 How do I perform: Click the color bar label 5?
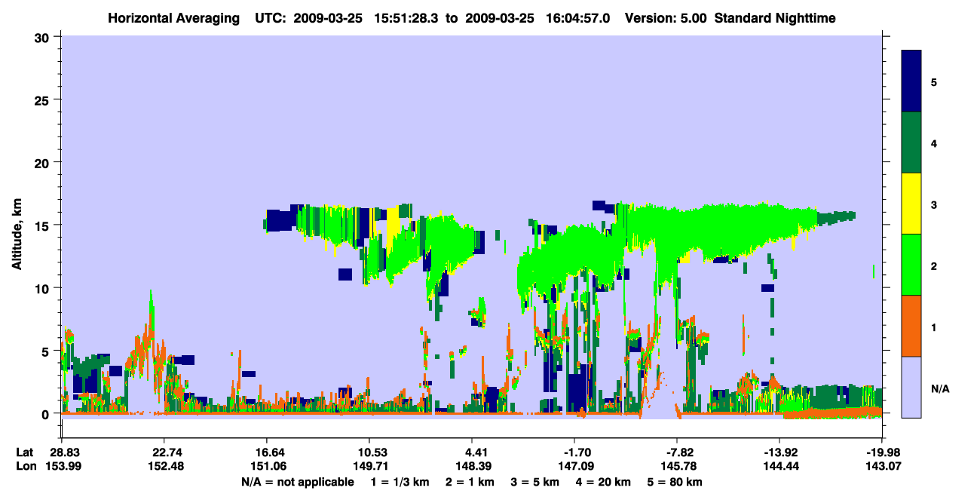934,81
